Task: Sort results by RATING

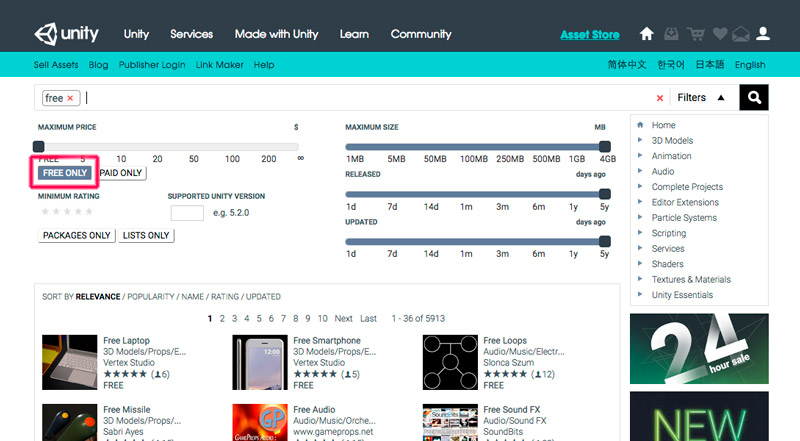Action: [225, 297]
